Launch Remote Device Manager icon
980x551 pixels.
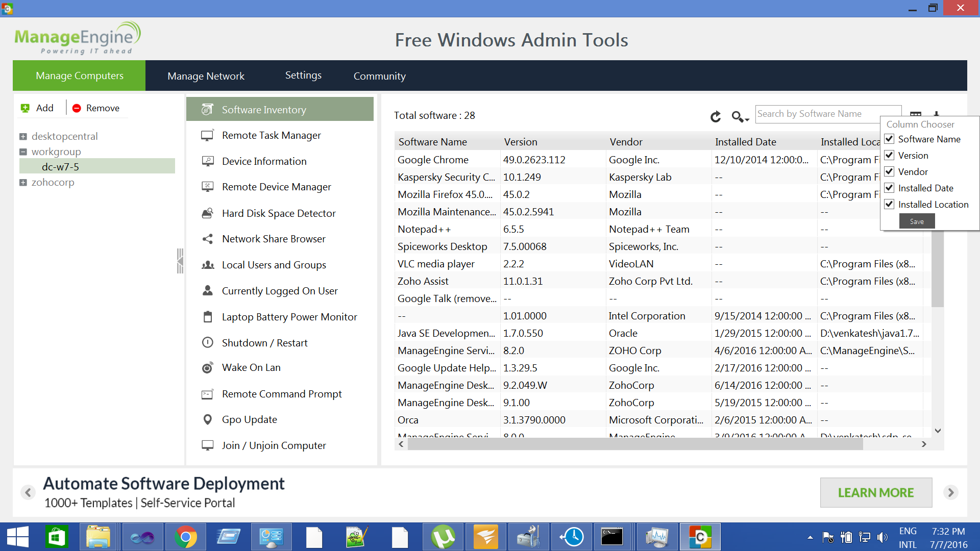coord(207,187)
